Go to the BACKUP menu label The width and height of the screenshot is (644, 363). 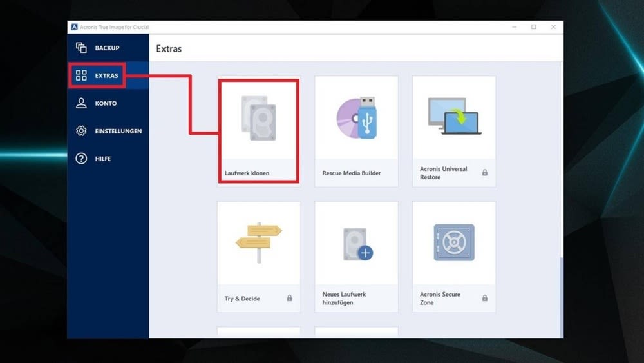pos(107,48)
